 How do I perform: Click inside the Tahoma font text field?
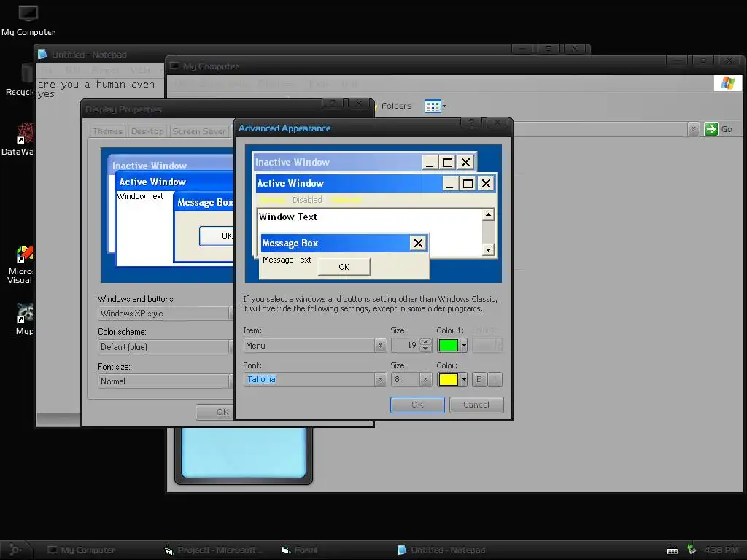309,379
